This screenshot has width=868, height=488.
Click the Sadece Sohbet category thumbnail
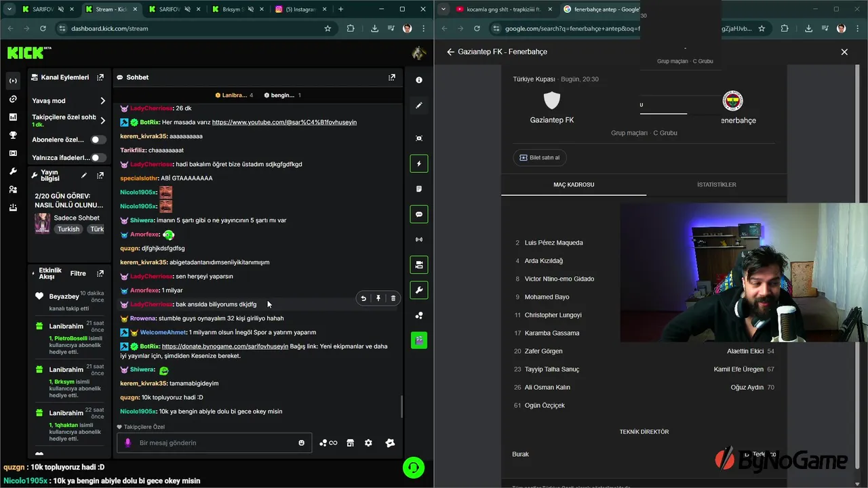(42, 224)
